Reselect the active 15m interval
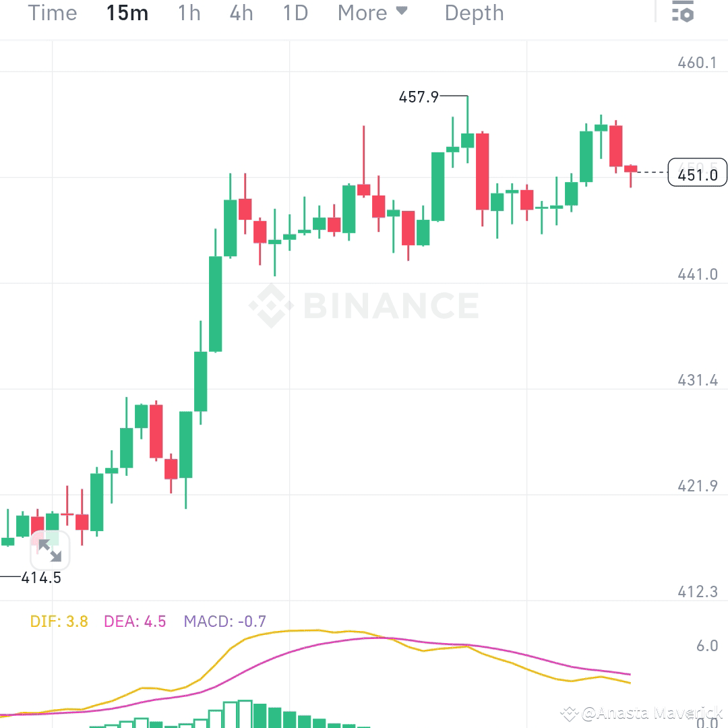Screen dimensions: 728x728 [127, 12]
